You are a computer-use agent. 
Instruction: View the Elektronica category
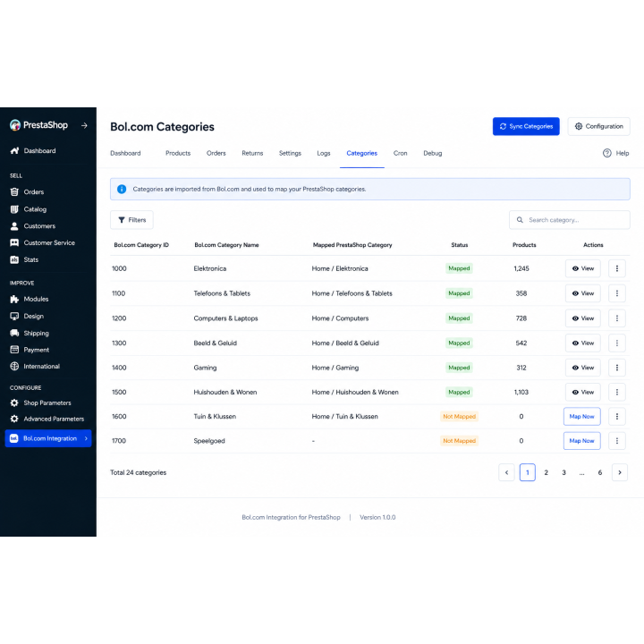(x=583, y=268)
